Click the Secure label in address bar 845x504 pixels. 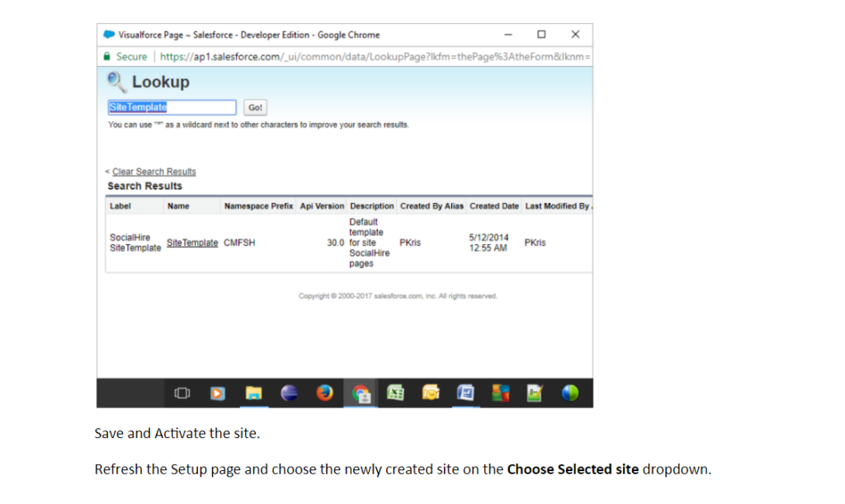(131, 57)
